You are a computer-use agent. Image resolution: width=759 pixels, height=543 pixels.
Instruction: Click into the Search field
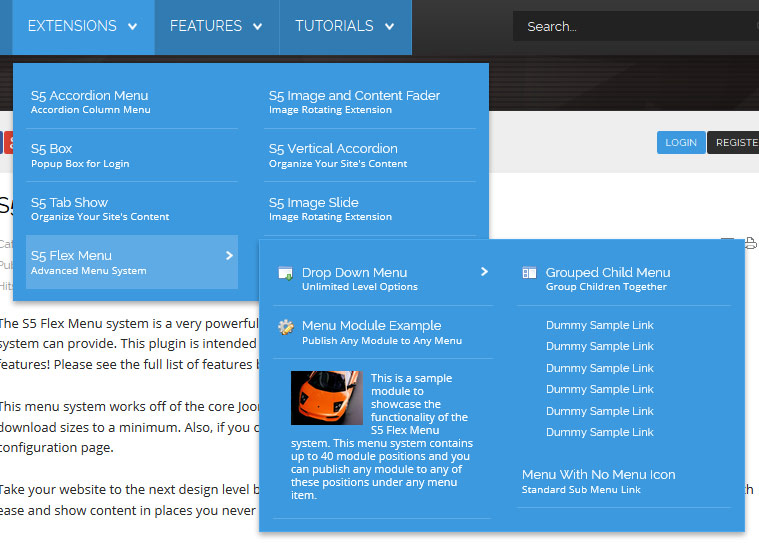coord(636,26)
